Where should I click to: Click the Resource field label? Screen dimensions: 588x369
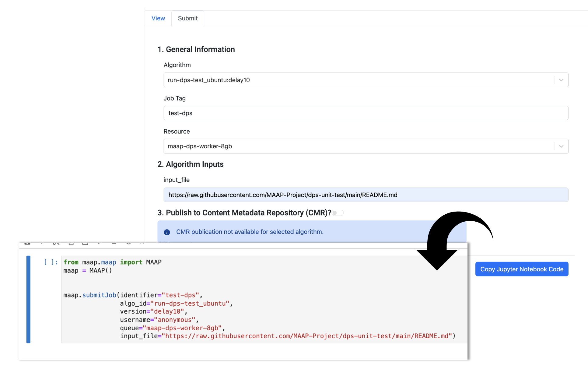coord(177,132)
